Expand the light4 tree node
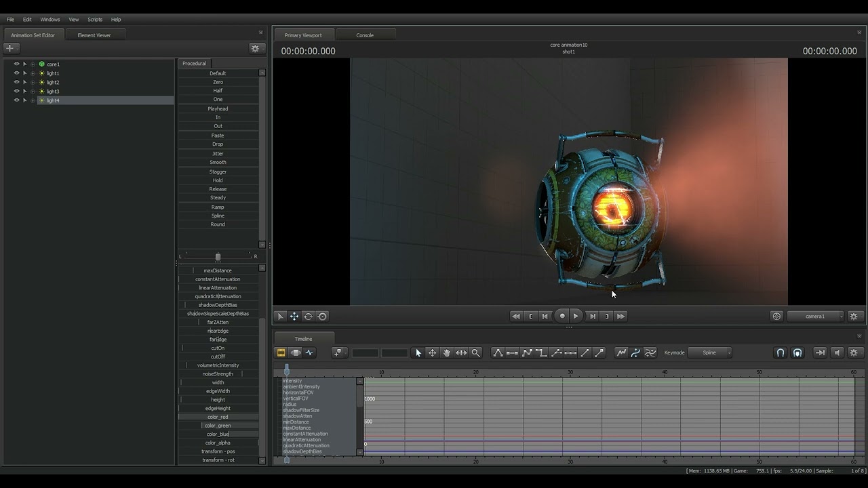 point(33,100)
